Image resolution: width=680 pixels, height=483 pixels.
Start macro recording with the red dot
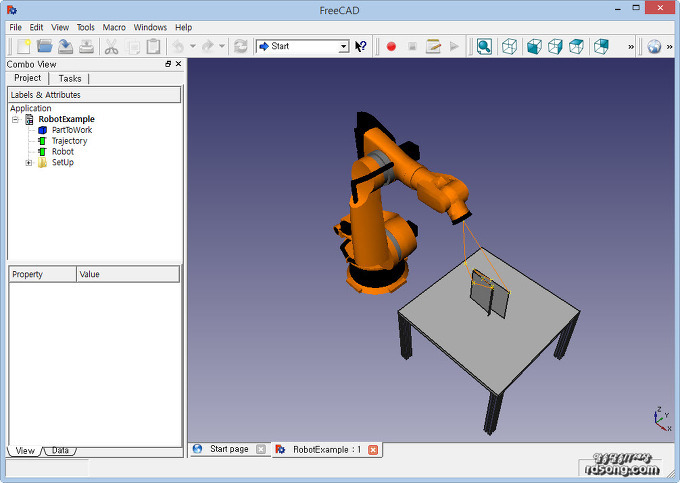tap(391, 46)
